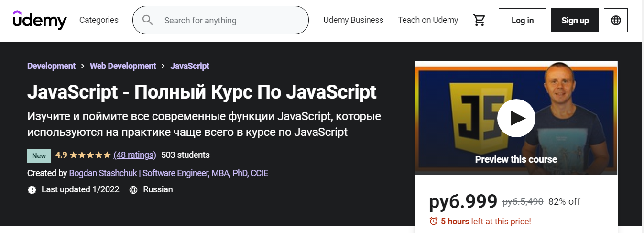
Task: Open the shopping cart
Action: (479, 20)
